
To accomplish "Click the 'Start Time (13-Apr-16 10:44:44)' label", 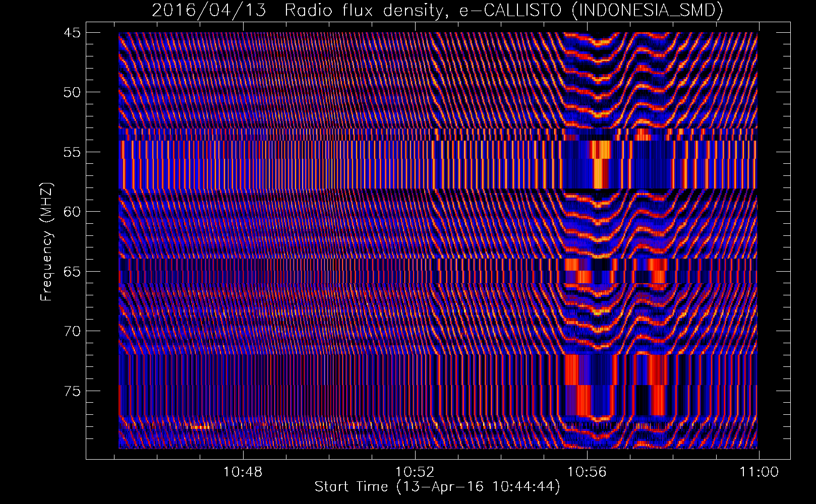I will tap(437, 487).
